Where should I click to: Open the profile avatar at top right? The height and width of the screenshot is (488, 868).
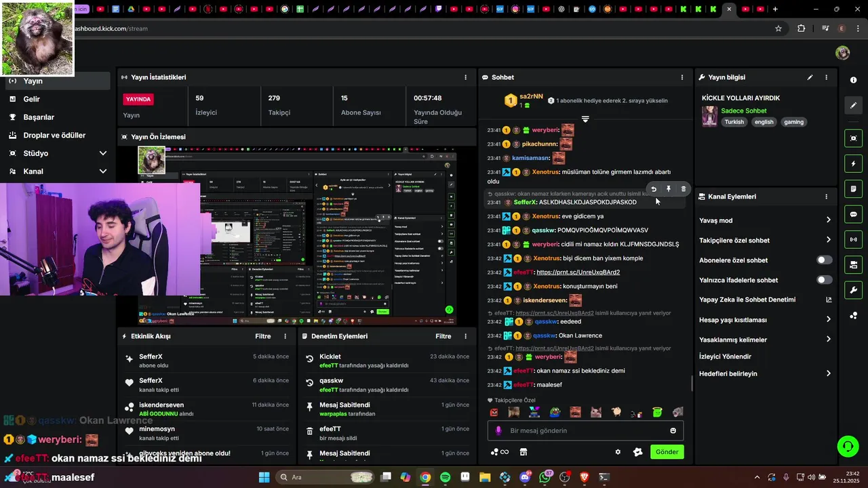(x=842, y=53)
